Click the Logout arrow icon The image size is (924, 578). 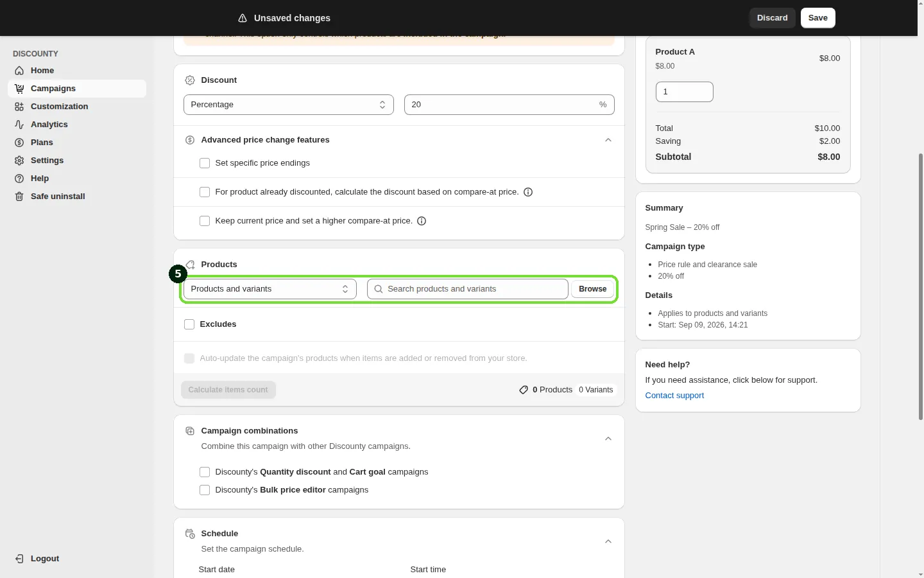pyautogui.click(x=19, y=559)
